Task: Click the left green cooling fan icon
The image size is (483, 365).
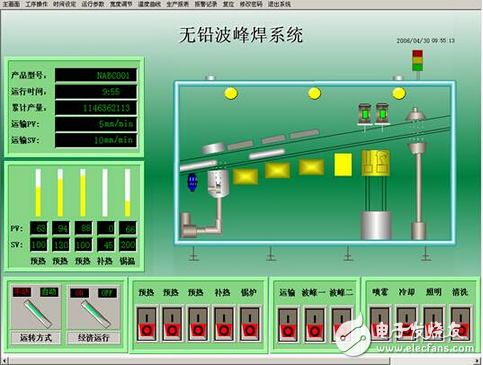Action: pyautogui.click(x=365, y=114)
